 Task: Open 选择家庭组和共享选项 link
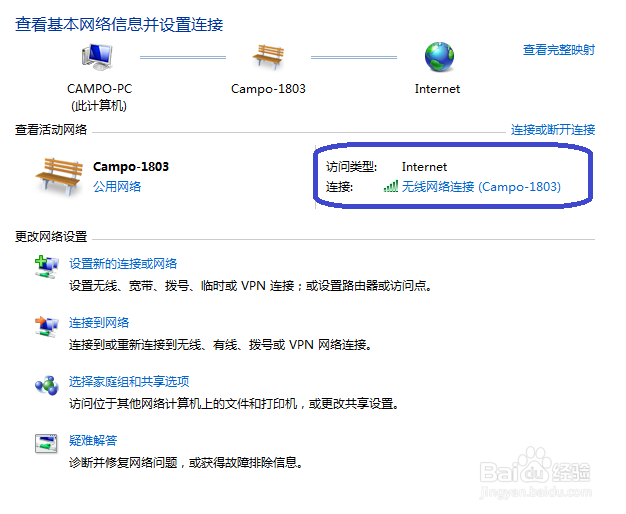pos(129,382)
